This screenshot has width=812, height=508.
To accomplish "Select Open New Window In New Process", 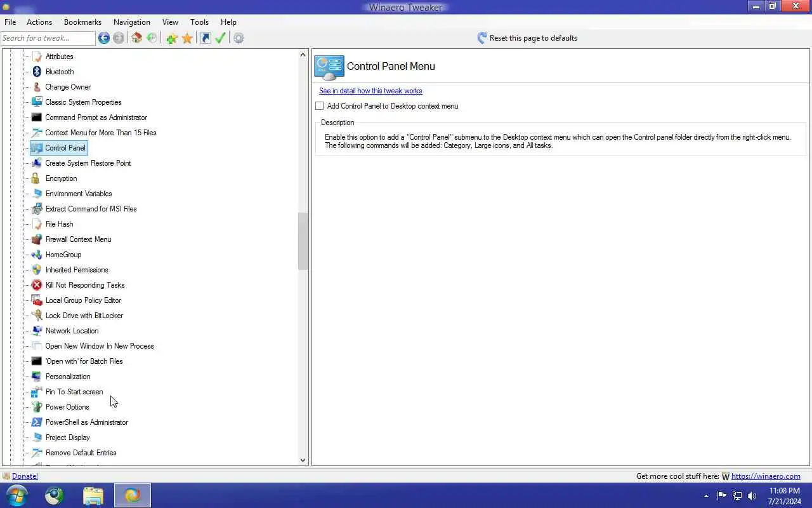I will (100, 346).
